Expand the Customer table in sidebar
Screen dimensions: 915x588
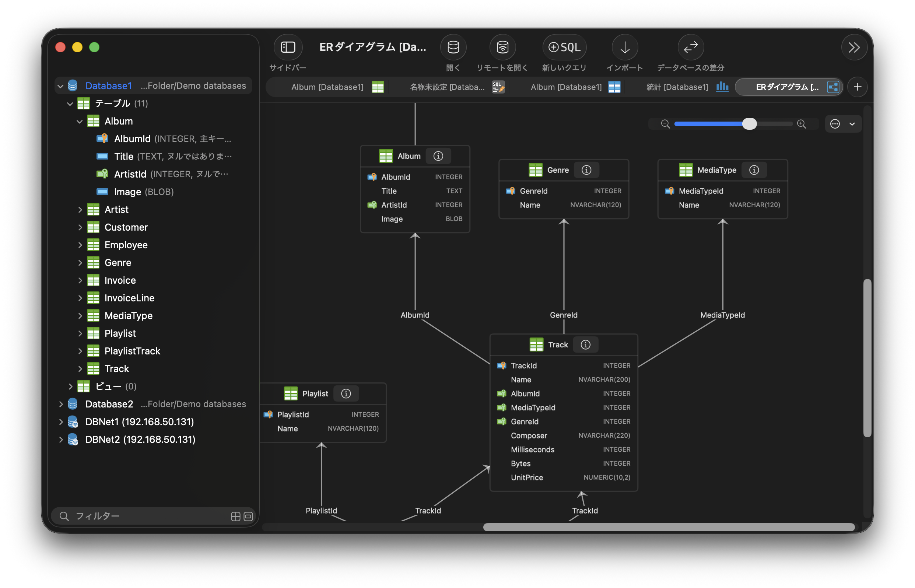[80, 228]
